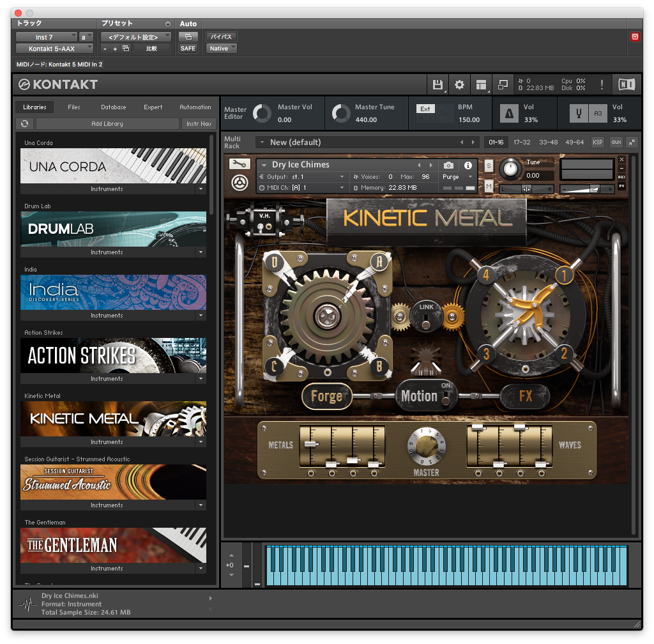Click node 4 on the Motion wheel
The height and width of the screenshot is (644, 654).
click(x=486, y=275)
